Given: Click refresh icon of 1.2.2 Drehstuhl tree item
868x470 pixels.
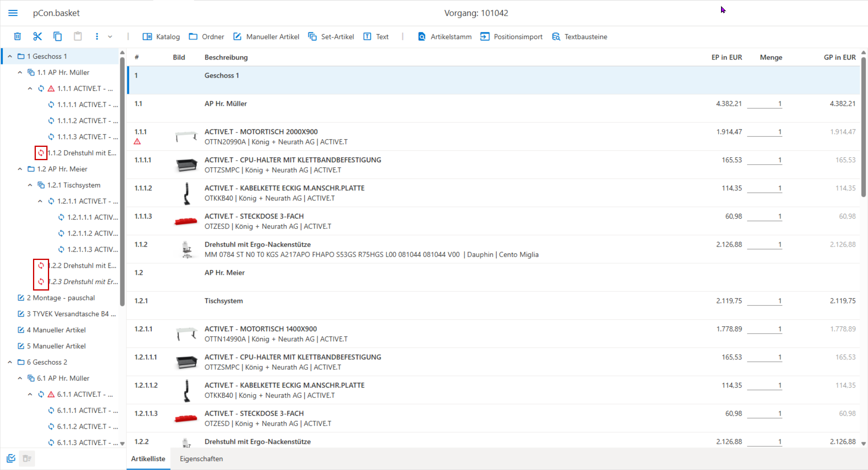Looking at the screenshot, I should click(41, 266).
